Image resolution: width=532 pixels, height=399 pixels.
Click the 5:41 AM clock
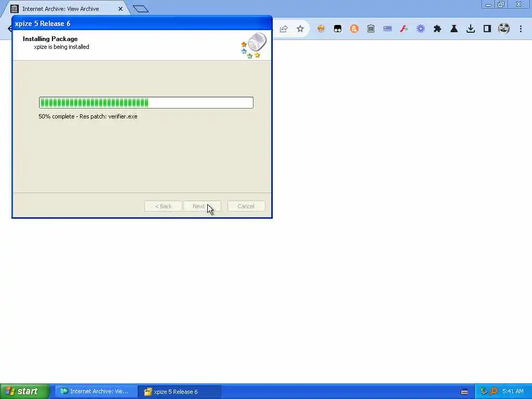coord(513,391)
